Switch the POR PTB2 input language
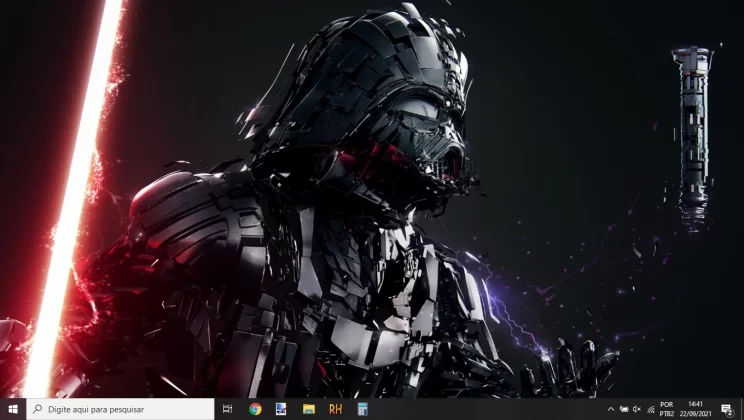Image resolution: width=744 pixels, height=420 pixels. click(667, 409)
